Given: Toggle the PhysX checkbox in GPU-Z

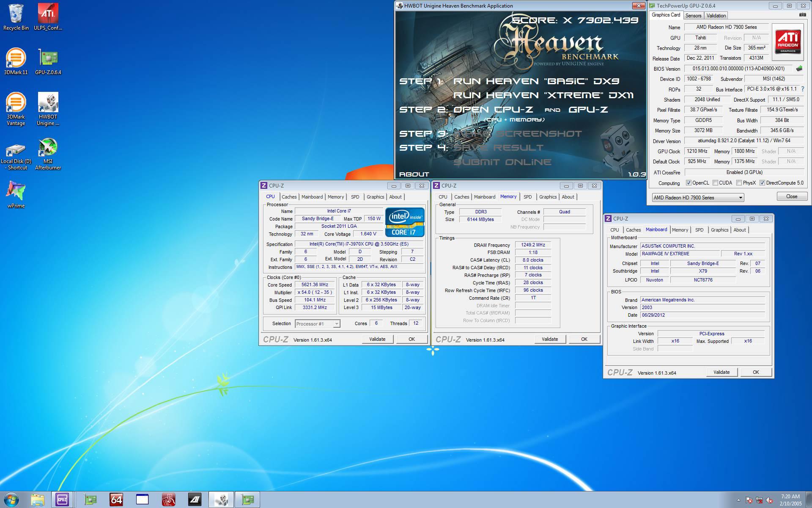Looking at the screenshot, I should tap(739, 183).
